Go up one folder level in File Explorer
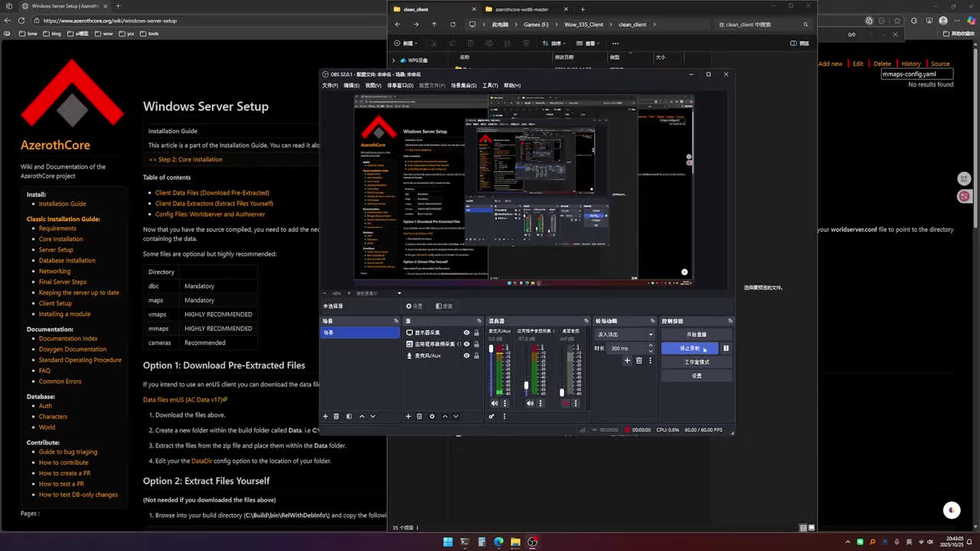Viewport: 980px width, 551px height. click(x=434, y=24)
